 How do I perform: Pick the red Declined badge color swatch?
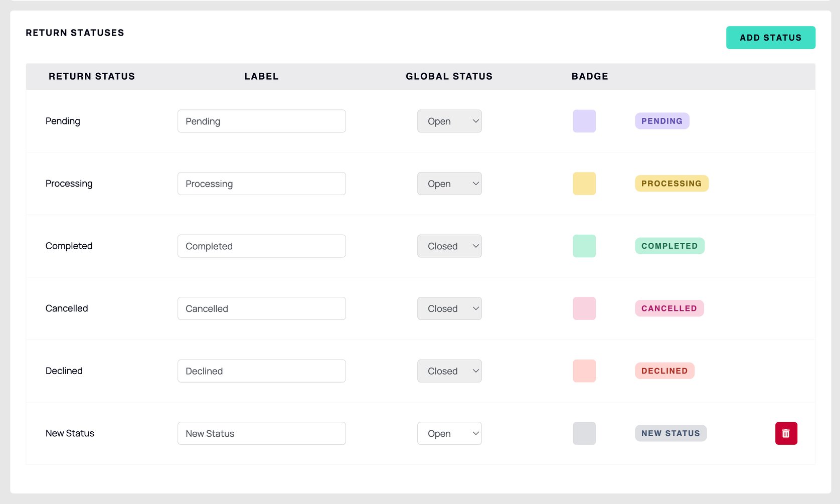pos(584,371)
